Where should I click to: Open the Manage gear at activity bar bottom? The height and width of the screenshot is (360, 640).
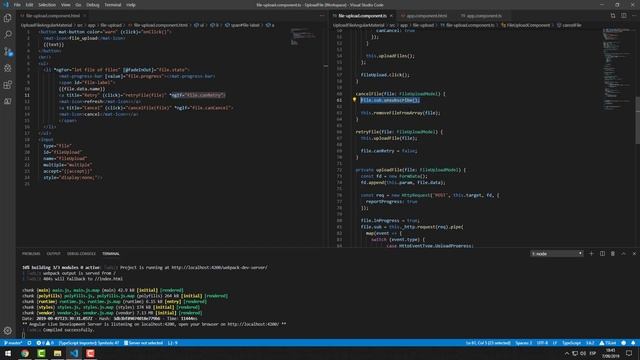8,331
